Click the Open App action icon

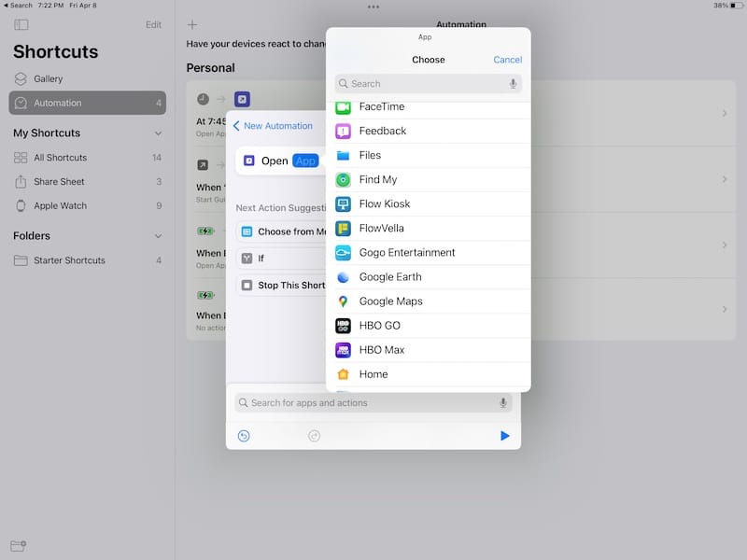pyautogui.click(x=248, y=161)
